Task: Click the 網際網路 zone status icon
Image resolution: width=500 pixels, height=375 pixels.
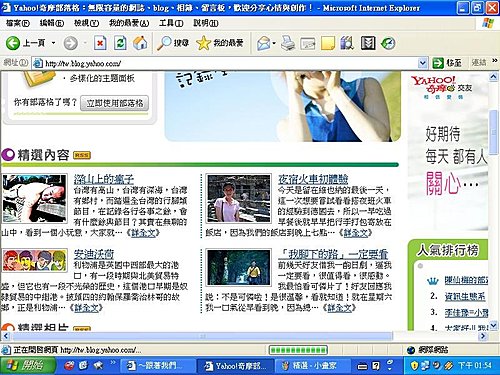Action: (x=429, y=350)
